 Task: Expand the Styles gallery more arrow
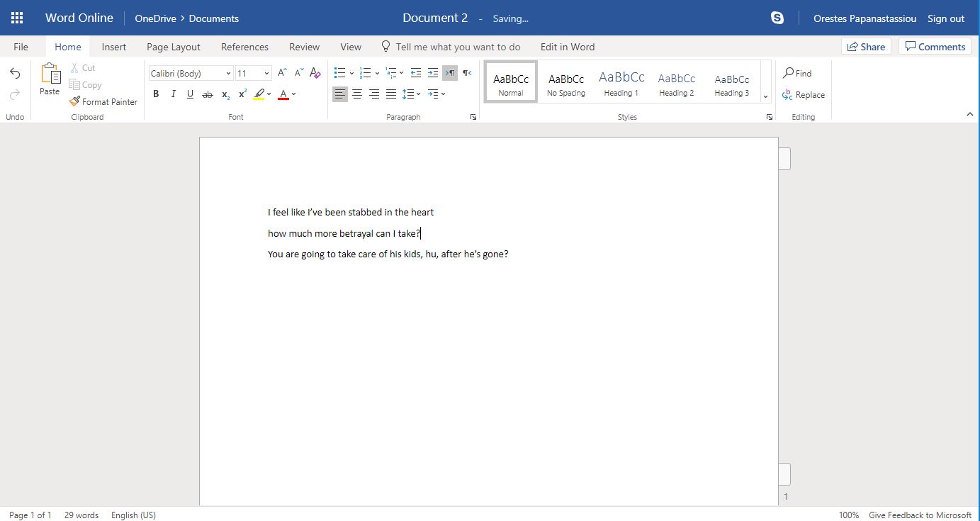pos(765,96)
